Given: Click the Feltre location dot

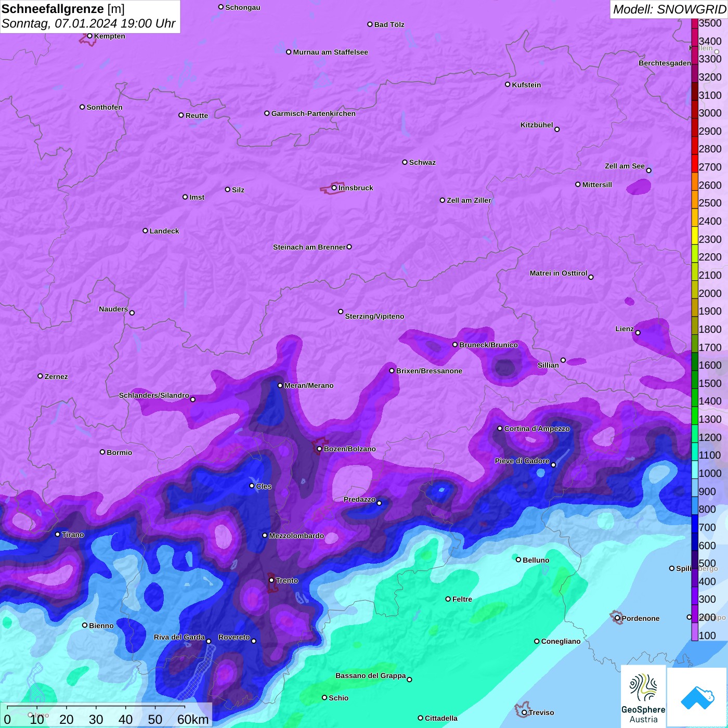Looking at the screenshot, I should 448,599.
